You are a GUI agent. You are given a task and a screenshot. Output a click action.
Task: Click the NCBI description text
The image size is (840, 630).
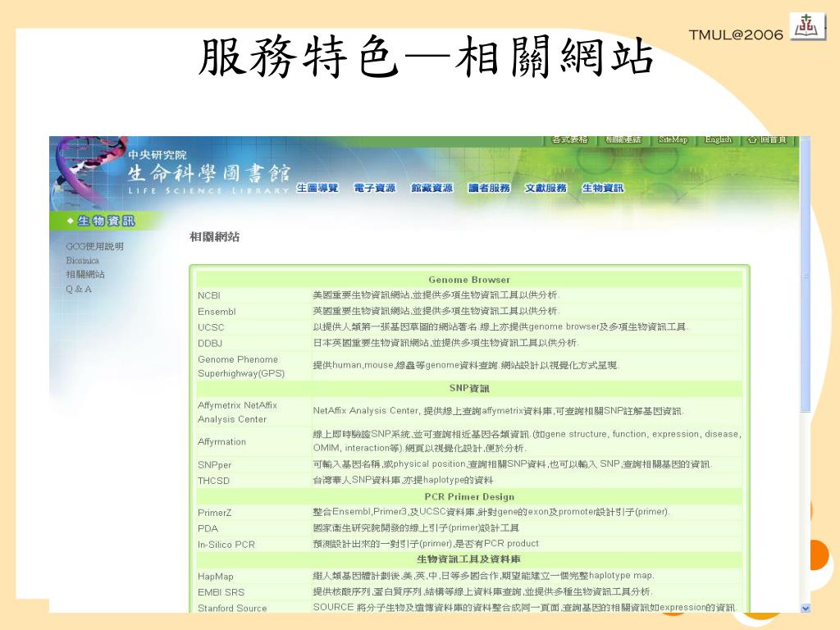(436, 295)
